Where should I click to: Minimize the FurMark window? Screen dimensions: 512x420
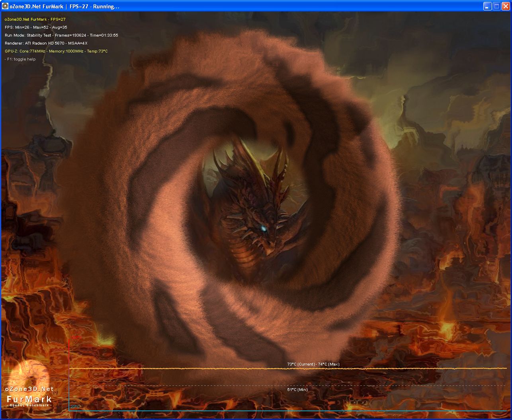[x=487, y=6]
